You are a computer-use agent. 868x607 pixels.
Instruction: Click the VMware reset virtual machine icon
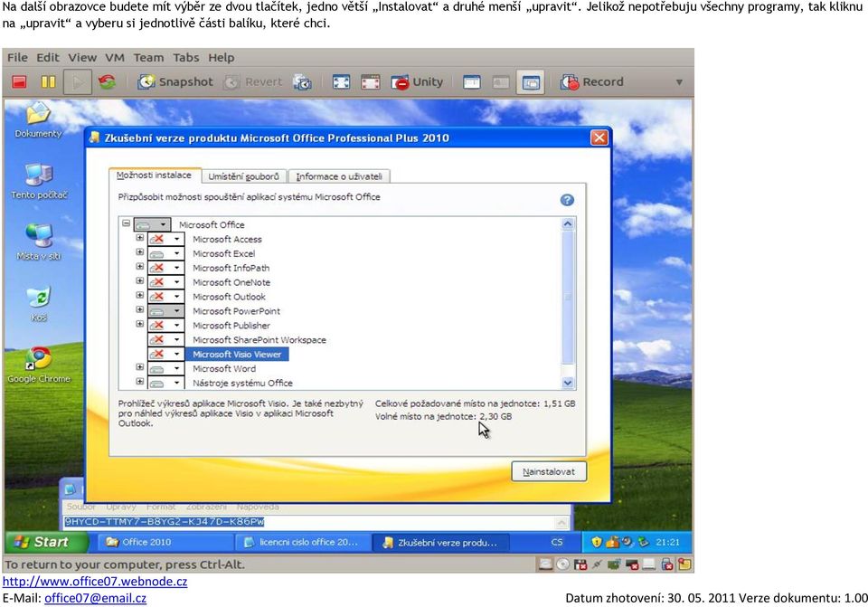pos(107,82)
